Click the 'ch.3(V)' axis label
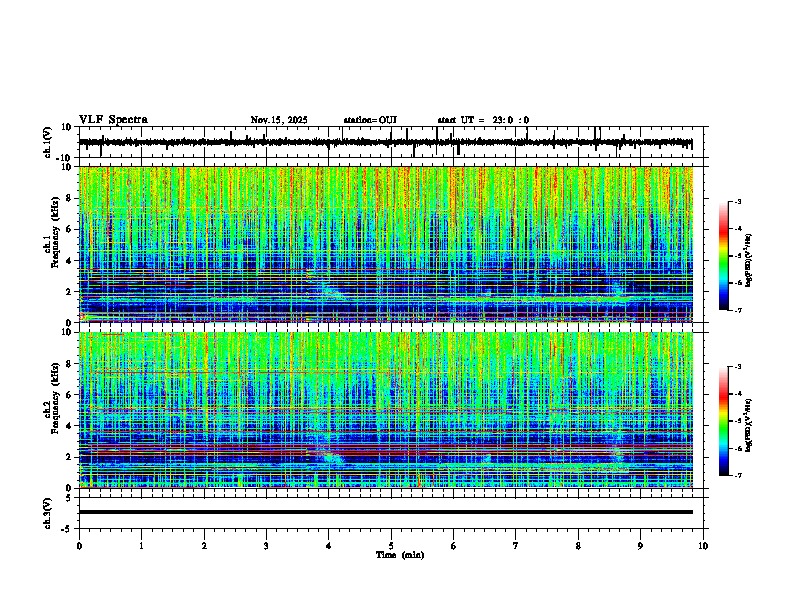792x612 pixels. [x=48, y=513]
